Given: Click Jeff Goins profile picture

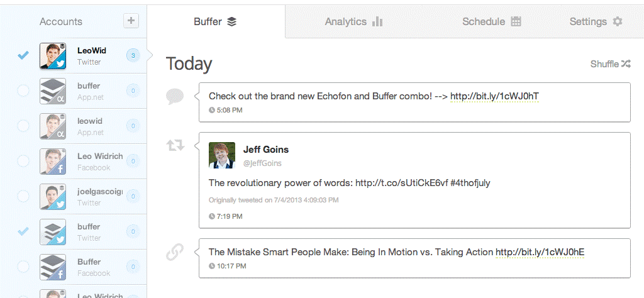Looking at the screenshot, I should click(x=222, y=155).
